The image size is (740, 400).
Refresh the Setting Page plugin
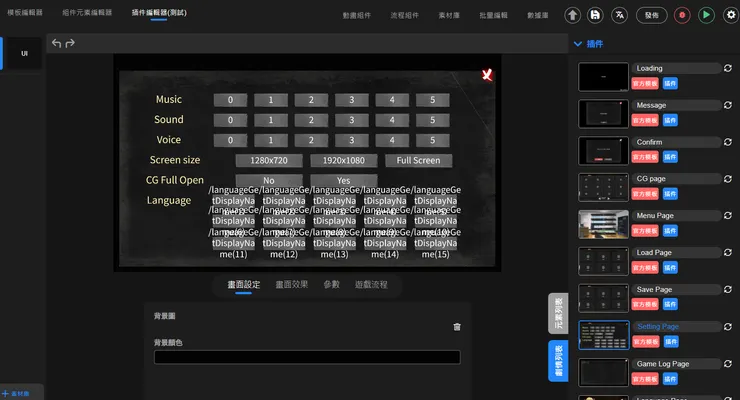pos(728,326)
